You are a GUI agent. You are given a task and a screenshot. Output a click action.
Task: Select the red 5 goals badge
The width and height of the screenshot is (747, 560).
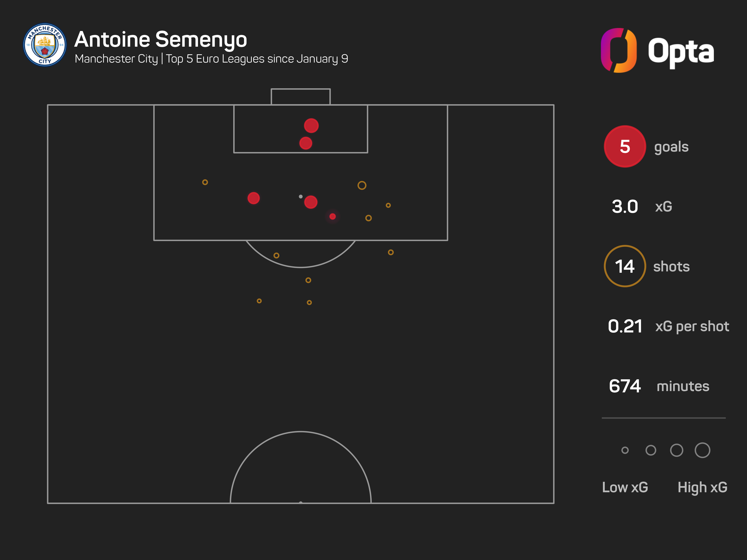625,147
